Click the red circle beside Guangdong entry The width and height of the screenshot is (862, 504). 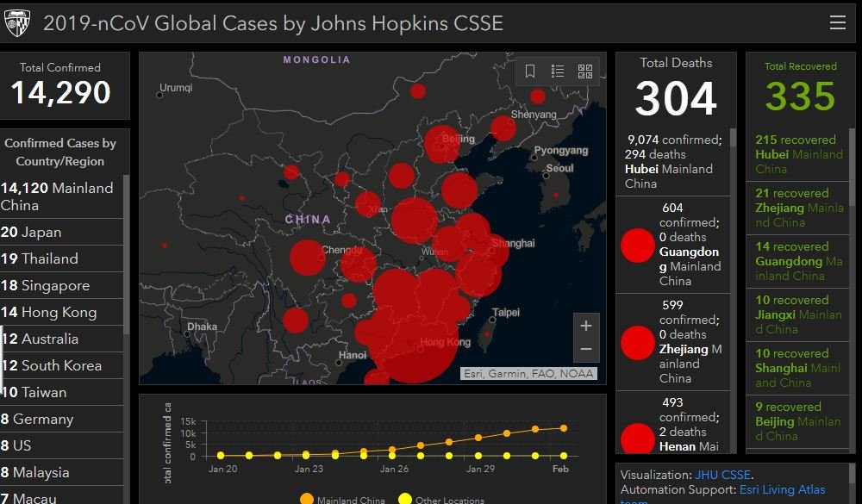638,246
